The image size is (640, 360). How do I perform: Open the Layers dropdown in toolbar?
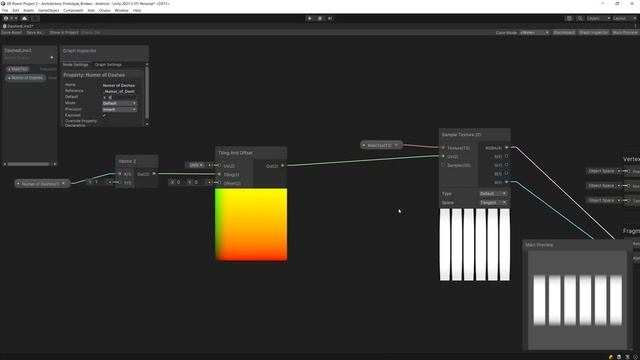(598, 18)
